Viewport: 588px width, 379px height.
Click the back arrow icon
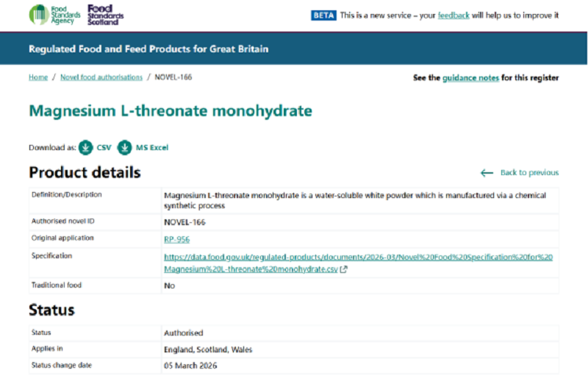[487, 173]
